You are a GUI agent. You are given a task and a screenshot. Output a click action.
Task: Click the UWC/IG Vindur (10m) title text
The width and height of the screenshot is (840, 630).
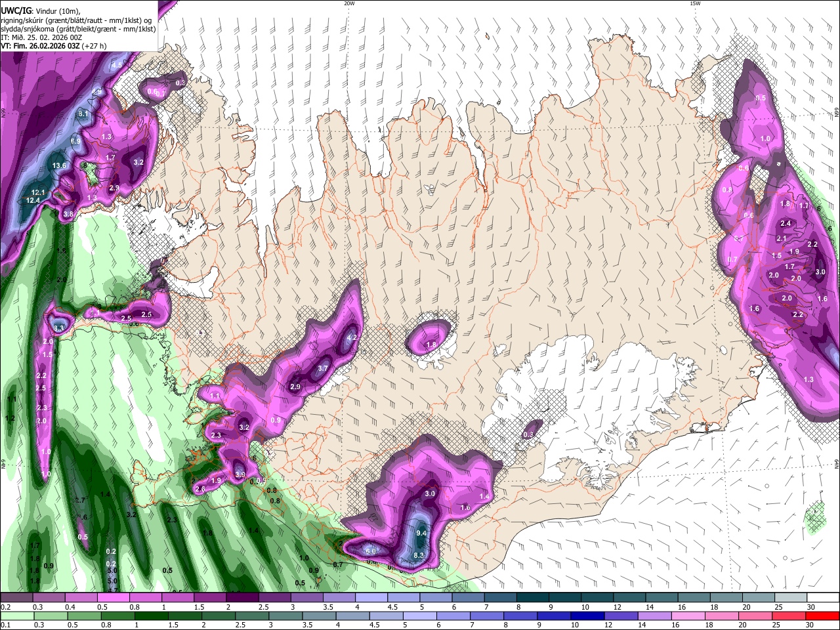click(x=40, y=10)
